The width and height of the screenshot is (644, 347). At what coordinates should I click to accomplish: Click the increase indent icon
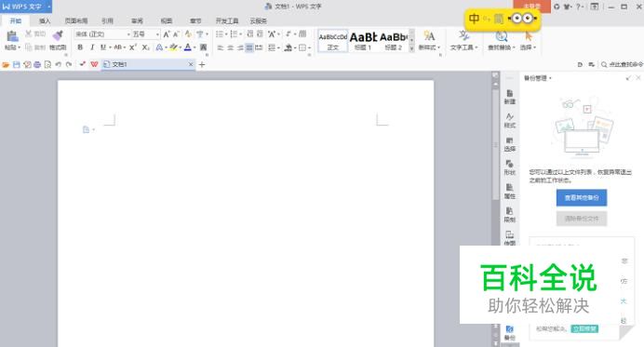pos(260,34)
